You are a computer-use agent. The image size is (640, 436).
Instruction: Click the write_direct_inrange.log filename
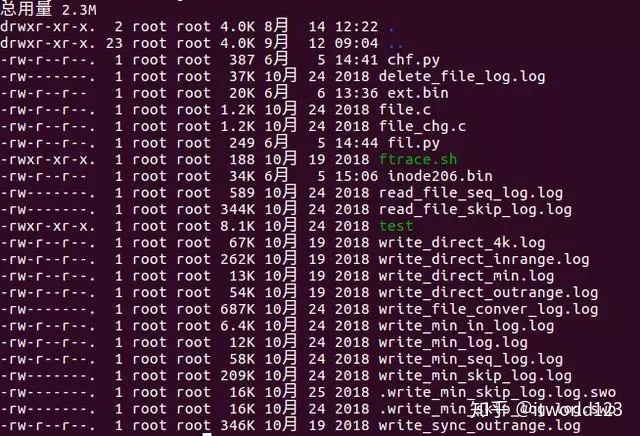pyautogui.click(x=484, y=260)
